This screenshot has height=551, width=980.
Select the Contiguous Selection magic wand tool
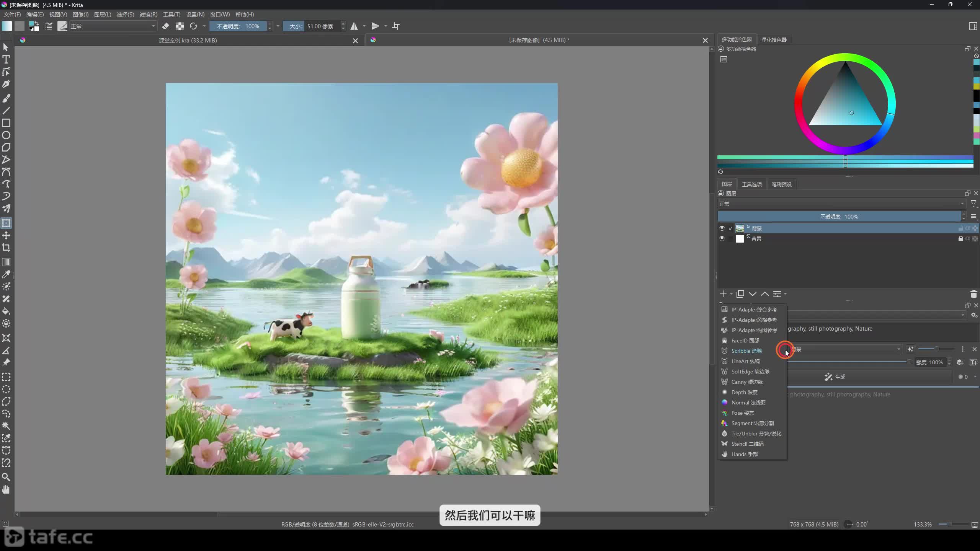[6, 426]
